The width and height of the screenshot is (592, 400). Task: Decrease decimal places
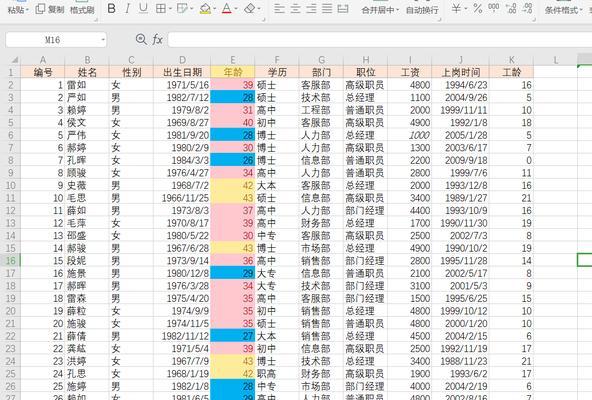[527, 8]
